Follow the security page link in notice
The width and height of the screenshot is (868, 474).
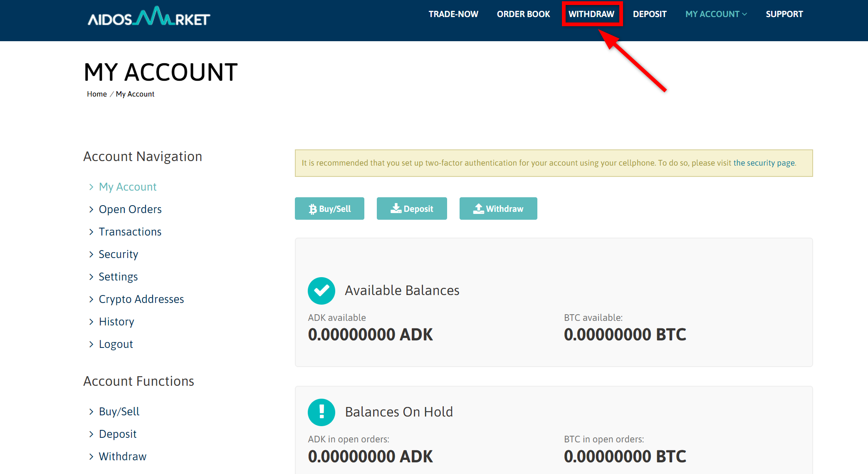click(764, 163)
